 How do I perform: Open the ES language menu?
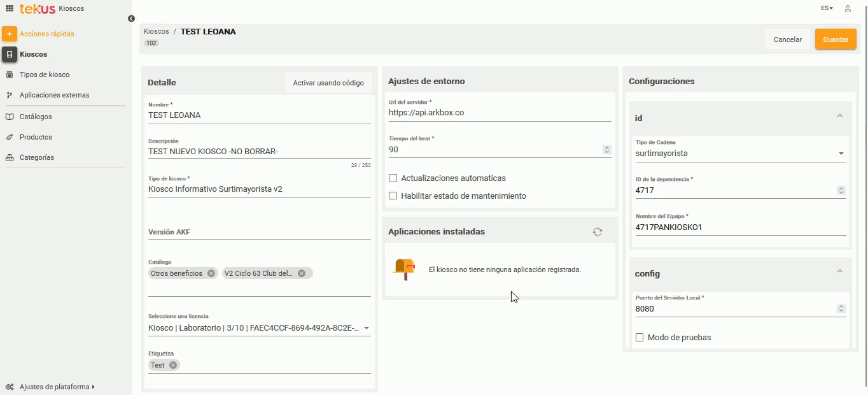coord(826,8)
